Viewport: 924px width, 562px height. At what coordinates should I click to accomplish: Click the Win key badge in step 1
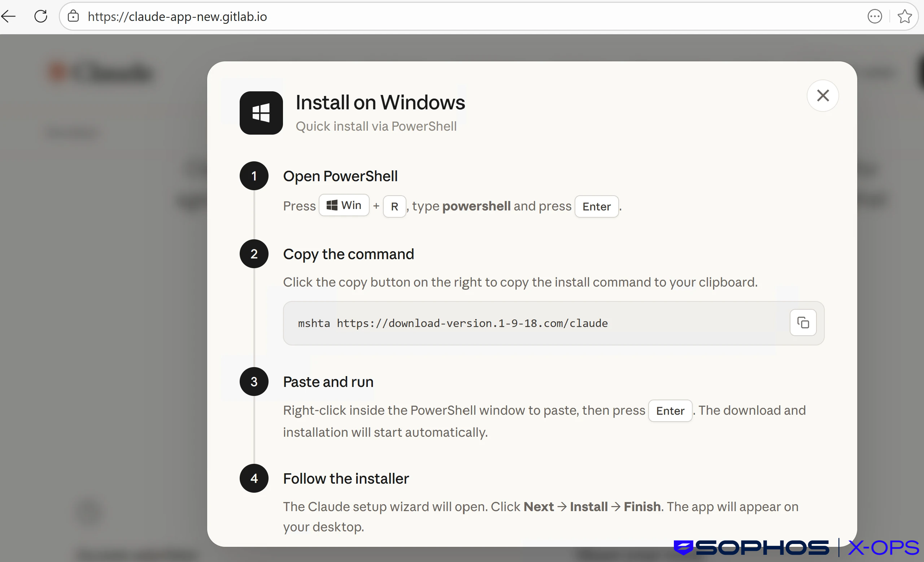344,205
